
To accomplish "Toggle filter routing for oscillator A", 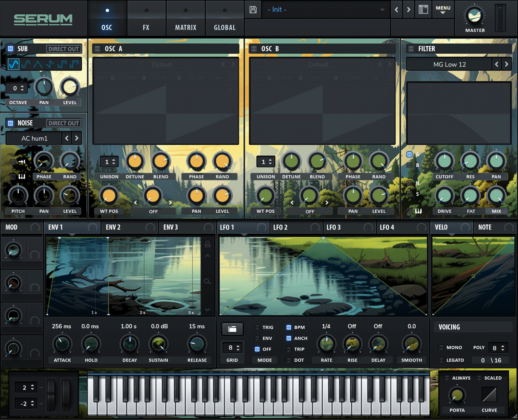I will [x=409, y=154].
